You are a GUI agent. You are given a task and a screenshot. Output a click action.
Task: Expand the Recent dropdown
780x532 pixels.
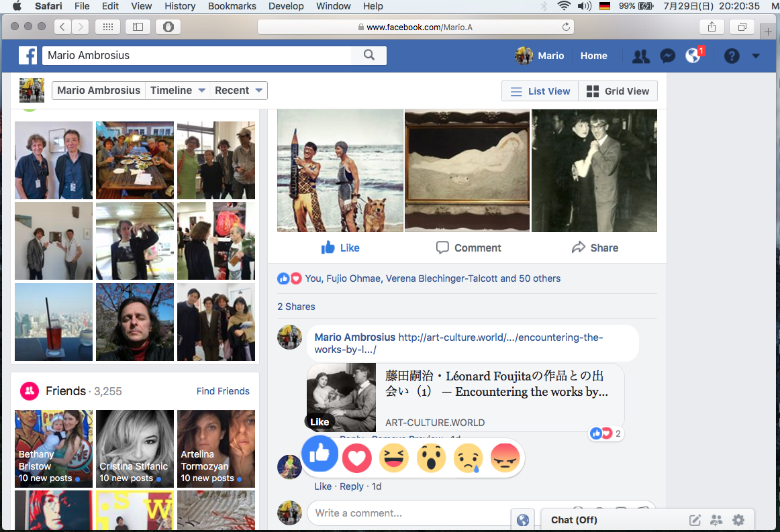(x=238, y=91)
